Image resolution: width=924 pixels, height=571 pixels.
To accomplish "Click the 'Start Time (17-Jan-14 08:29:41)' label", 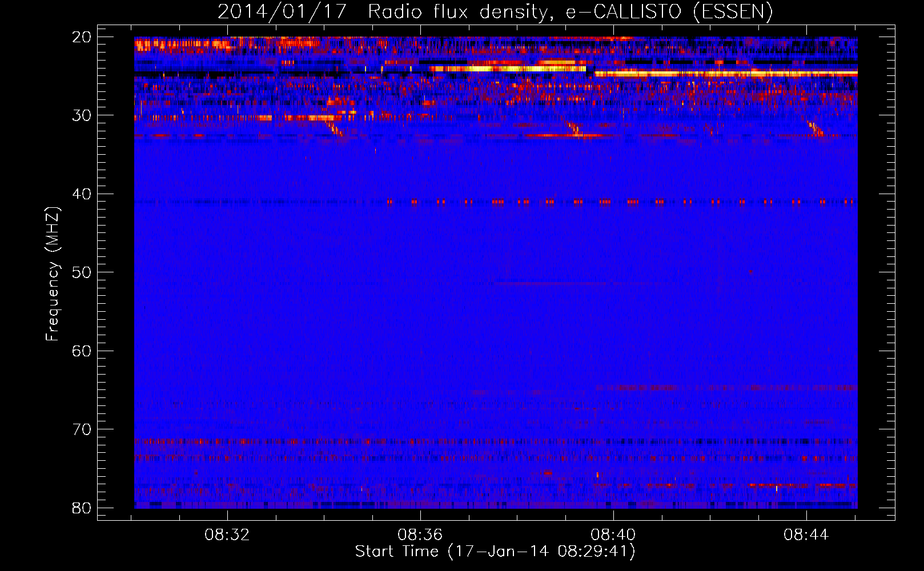I will [495, 552].
